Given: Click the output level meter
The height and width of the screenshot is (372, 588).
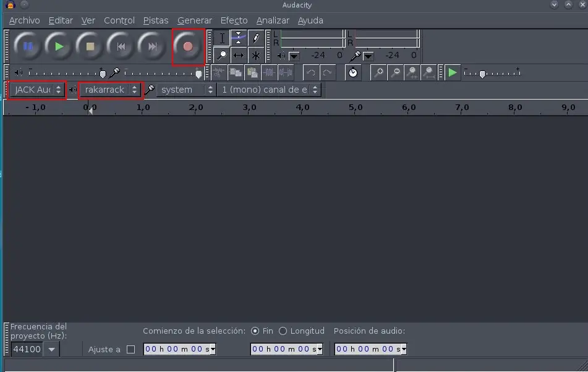Looking at the screenshot, I should 312,38.
